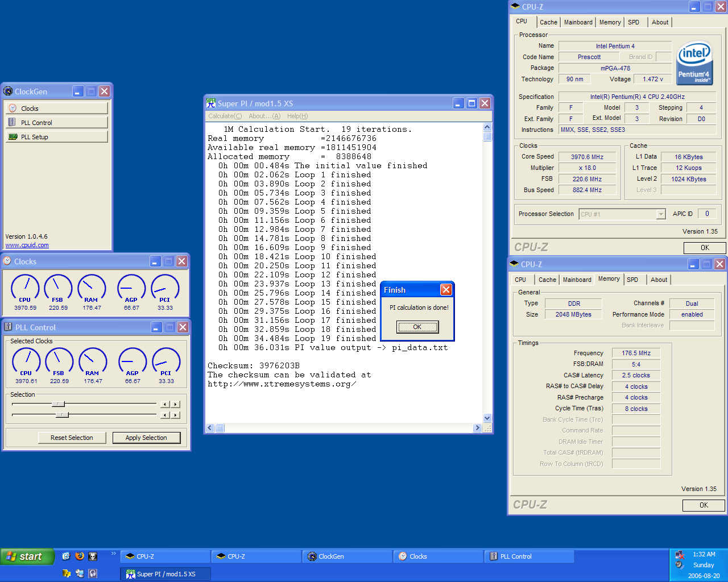The width and height of the screenshot is (728, 582).
Task: Click PLL Control title bar icon
Action: [9, 327]
